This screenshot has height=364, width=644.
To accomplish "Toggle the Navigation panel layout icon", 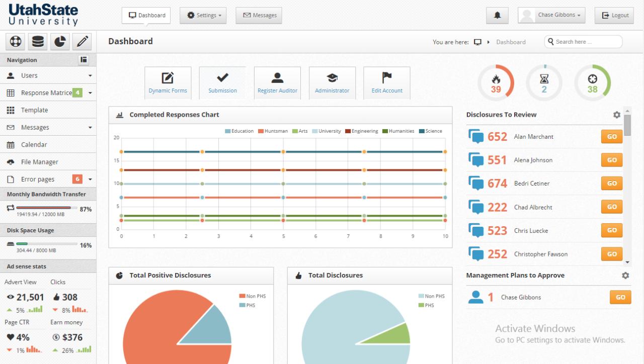I will [x=84, y=60].
